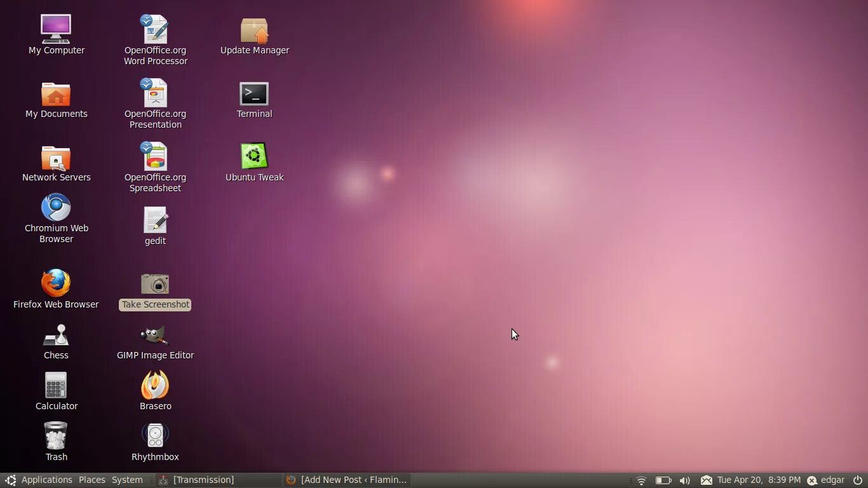This screenshot has width=868, height=488.
Task: Open the Calculator desktop icon
Action: click(56, 385)
